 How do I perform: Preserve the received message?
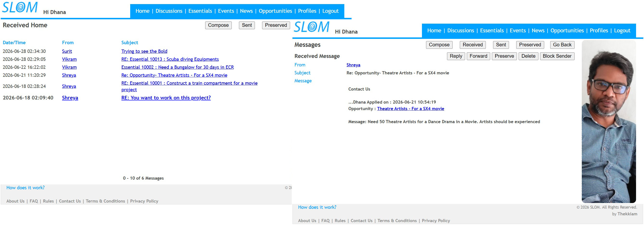point(504,56)
